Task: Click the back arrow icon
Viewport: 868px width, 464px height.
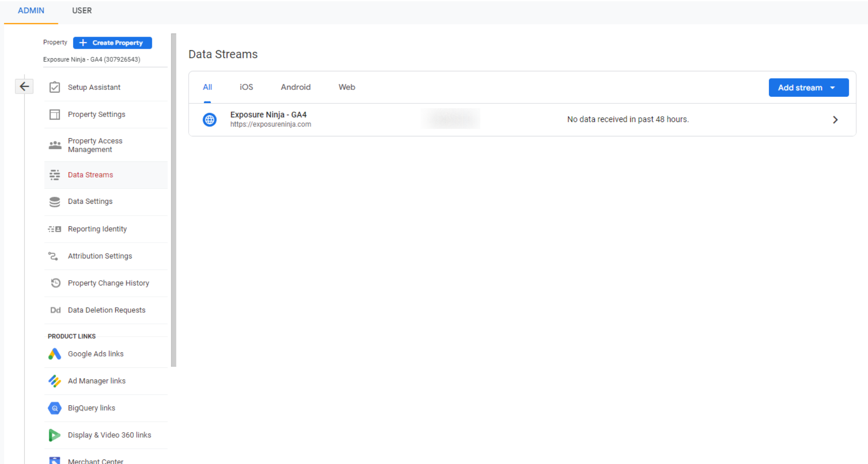Action: [24, 86]
